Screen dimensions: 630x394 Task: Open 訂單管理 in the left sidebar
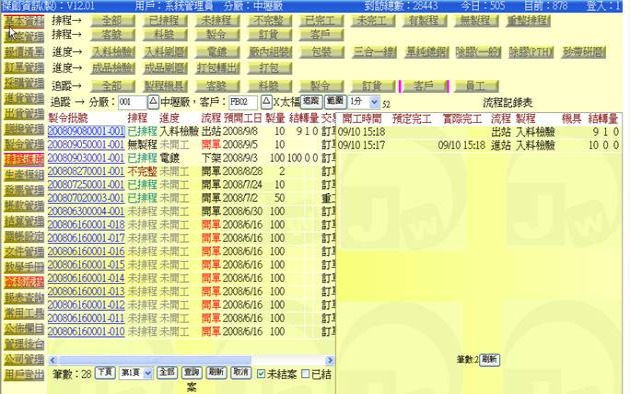(24, 67)
